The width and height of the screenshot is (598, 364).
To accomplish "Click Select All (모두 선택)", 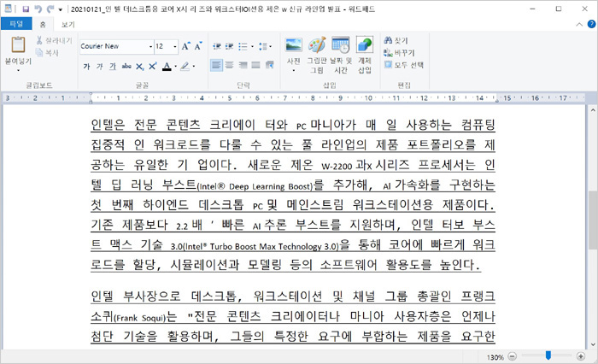I will click(x=404, y=65).
